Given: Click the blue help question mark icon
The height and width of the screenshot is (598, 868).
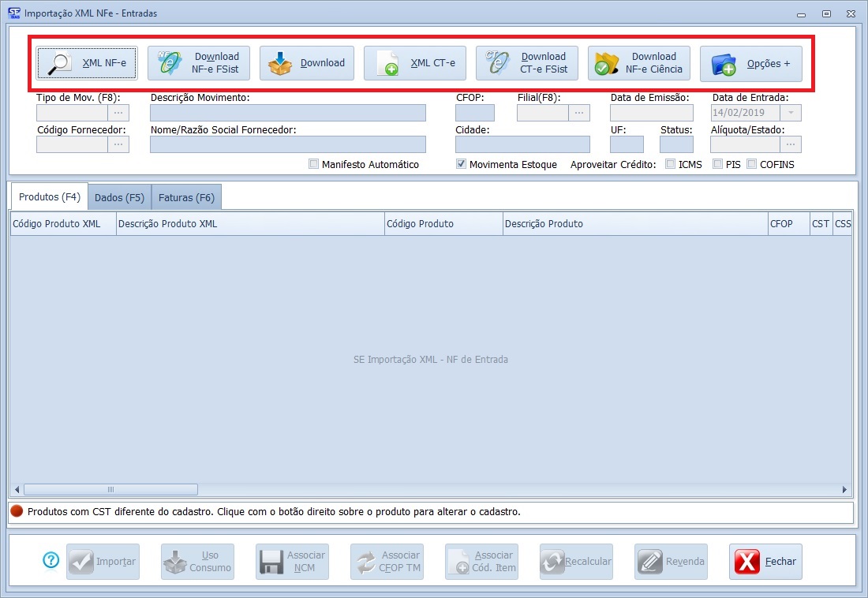Looking at the screenshot, I should coord(51,560).
